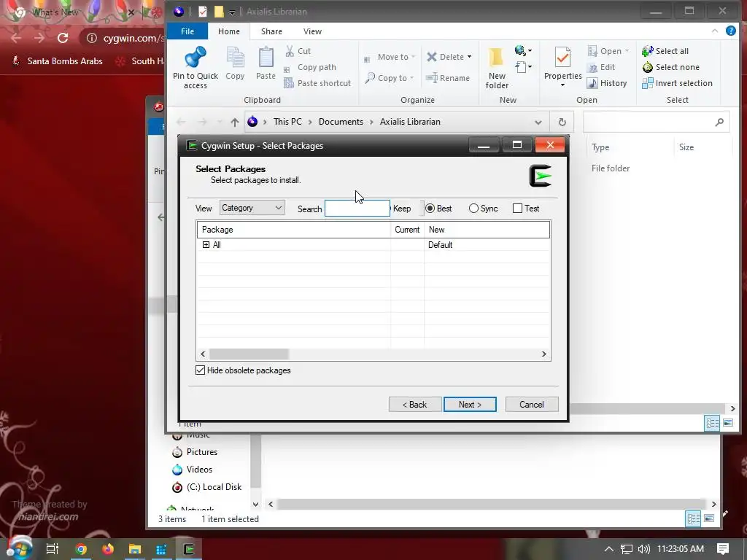Select (C:) Local Disk in navigation pane
This screenshot has width=747, height=560.
(207, 487)
